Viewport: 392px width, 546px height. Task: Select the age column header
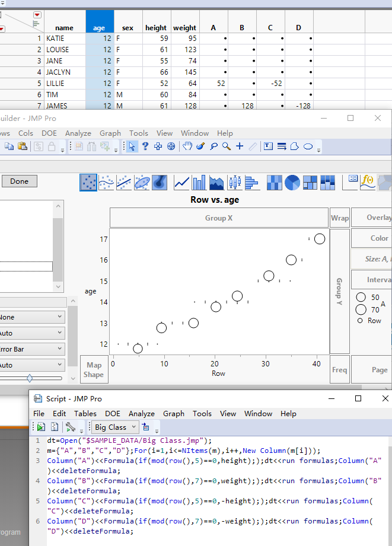click(99, 27)
